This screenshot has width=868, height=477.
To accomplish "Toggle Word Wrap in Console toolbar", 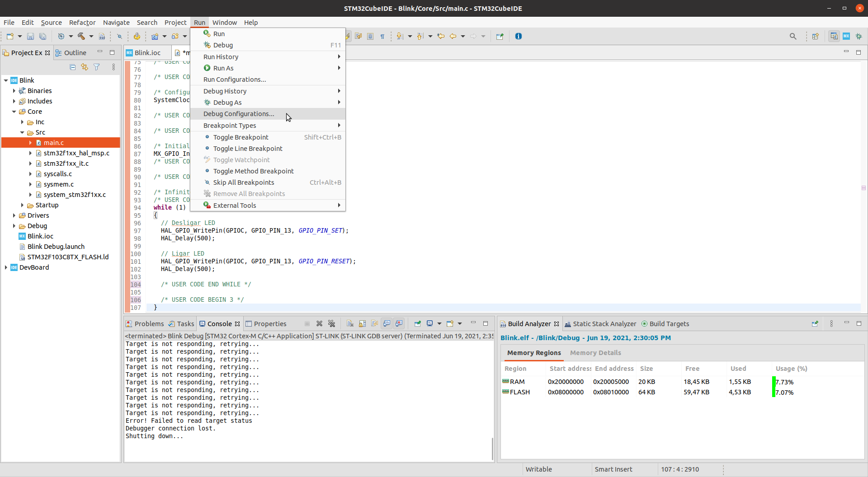I will tap(374, 323).
